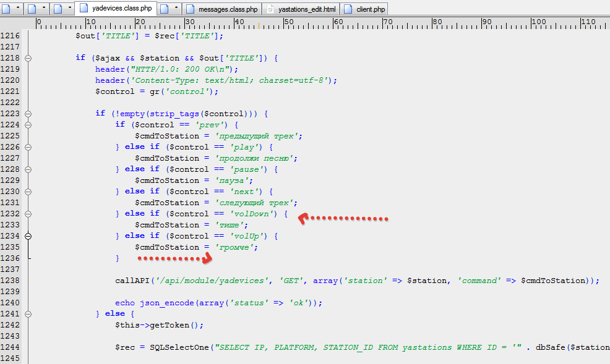Switch to the yadevices.class.php tab
610x364 pixels.
116,8
